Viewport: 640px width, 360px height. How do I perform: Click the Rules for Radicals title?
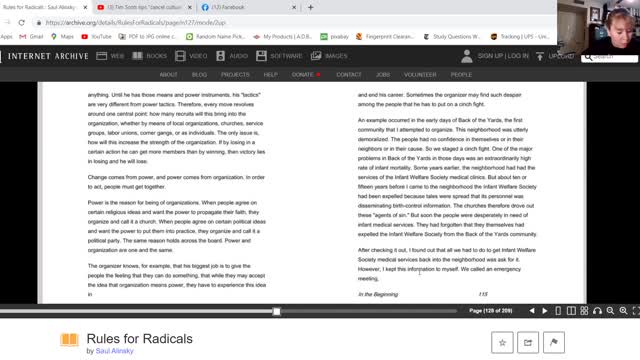pyautogui.click(x=140, y=339)
